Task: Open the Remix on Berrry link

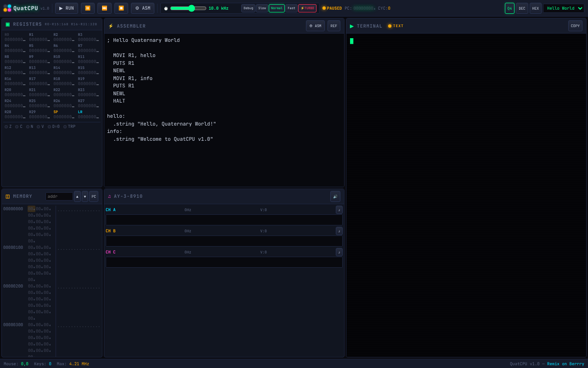Action: tap(565, 364)
